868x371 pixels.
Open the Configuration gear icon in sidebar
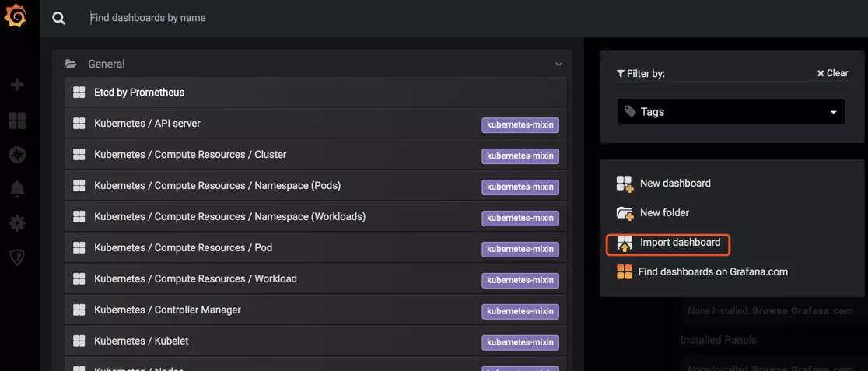pos(17,224)
